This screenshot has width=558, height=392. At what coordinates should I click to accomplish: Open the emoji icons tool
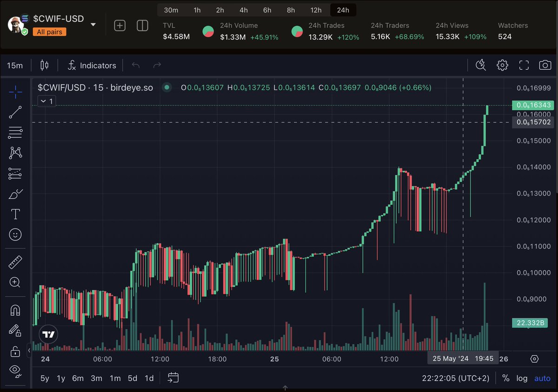pos(15,235)
